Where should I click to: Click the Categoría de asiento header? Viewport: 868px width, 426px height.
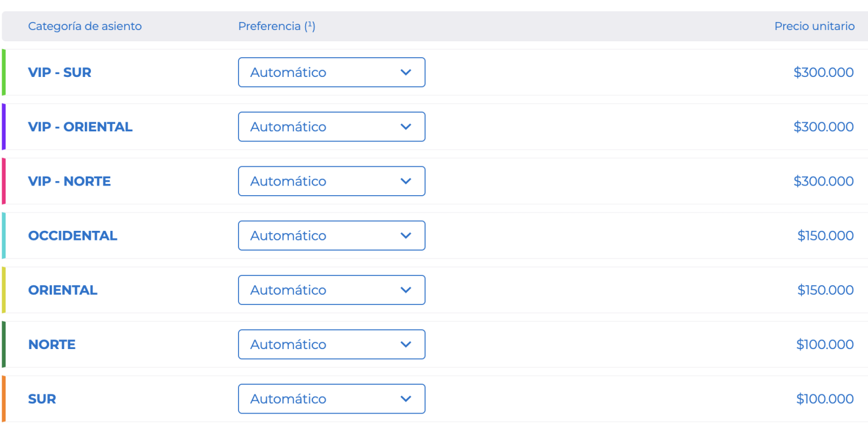85,26
